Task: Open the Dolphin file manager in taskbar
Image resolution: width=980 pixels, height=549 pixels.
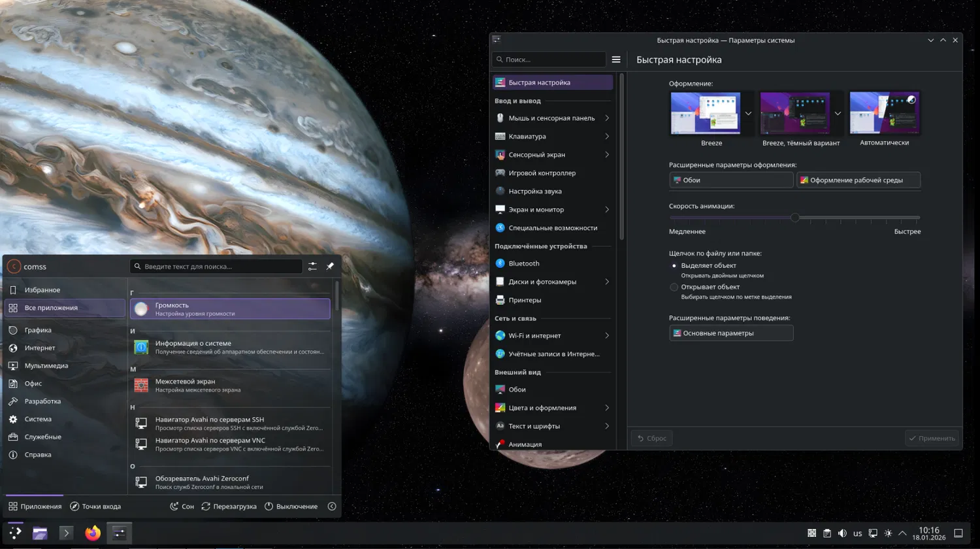Action: click(x=40, y=533)
